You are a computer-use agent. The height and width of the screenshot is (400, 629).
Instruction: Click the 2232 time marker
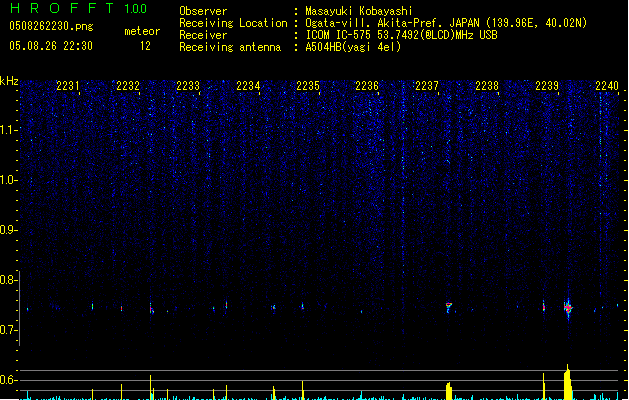[128, 86]
